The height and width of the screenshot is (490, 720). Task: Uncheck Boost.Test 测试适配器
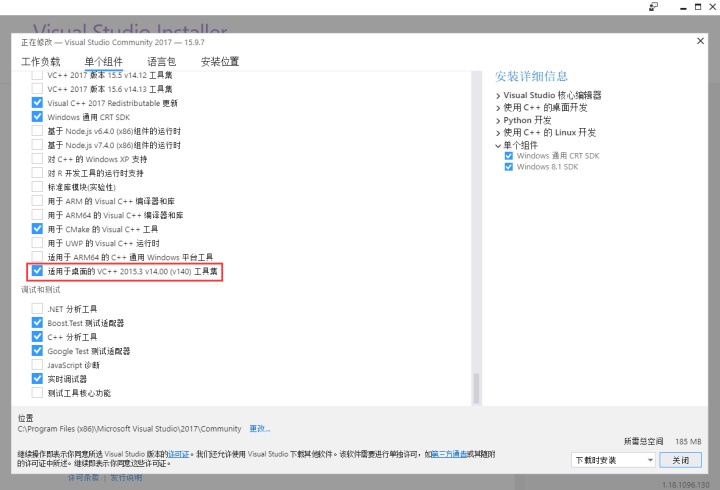click(x=37, y=322)
